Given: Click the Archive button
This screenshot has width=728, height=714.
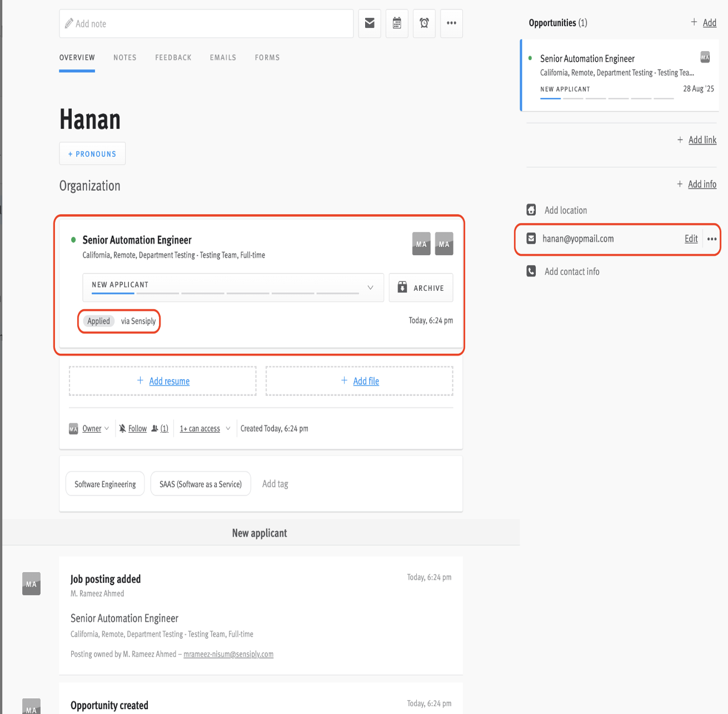Looking at the screenshot, I should [421, 287].
